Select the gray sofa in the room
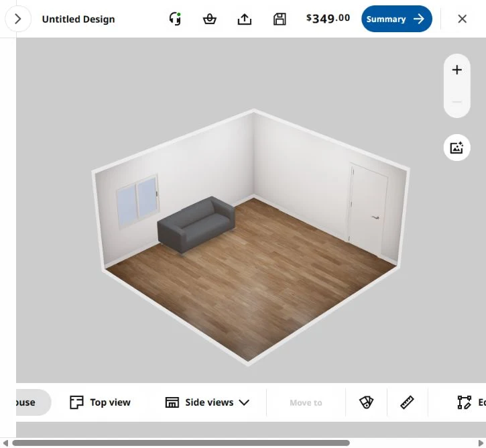 (196, 225)
